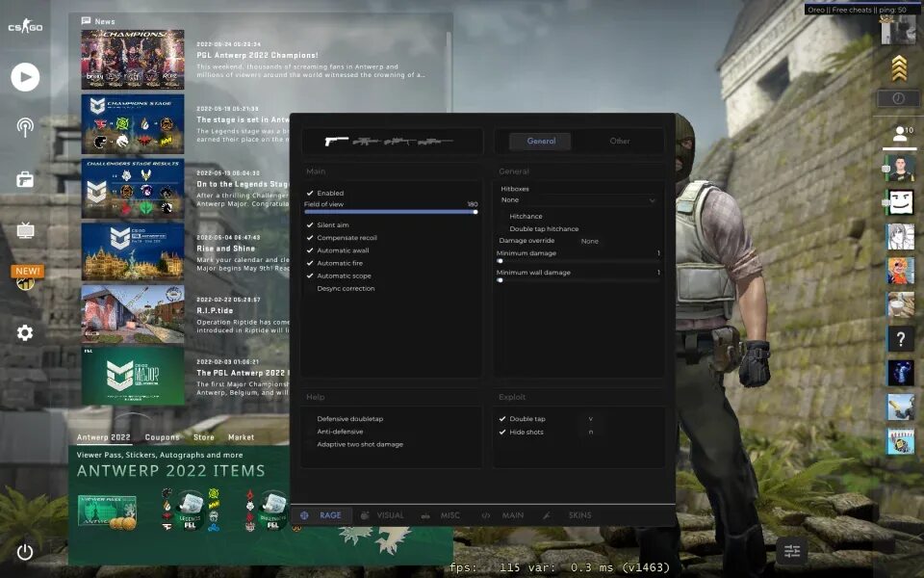Screen dimensions: 924x578
Task: Switch to the Other tab
Action: coord(620,141)
